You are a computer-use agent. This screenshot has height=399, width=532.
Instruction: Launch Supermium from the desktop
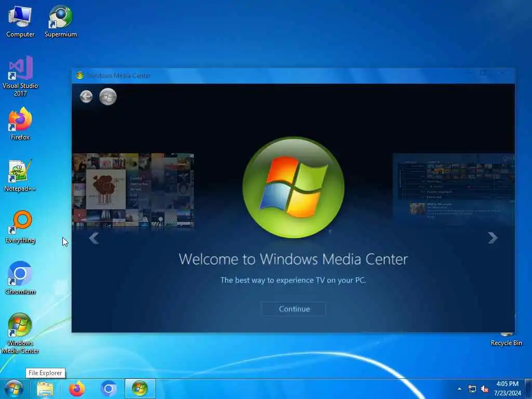[x=61, y=21]
